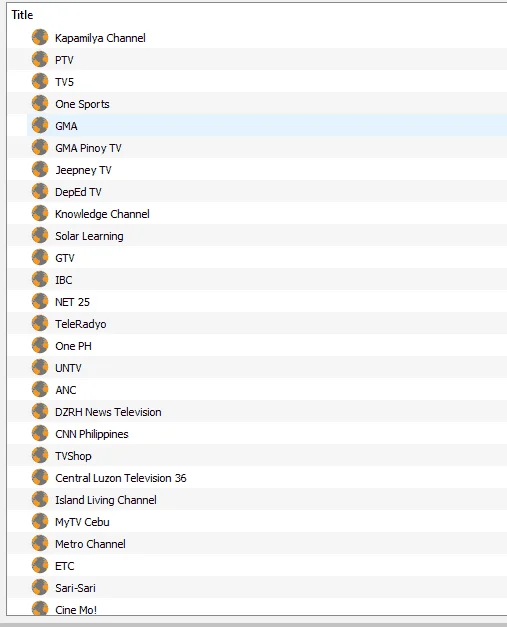
Task: Select the Kapamilya Channel entry text
Action: [x=100, y=38]
